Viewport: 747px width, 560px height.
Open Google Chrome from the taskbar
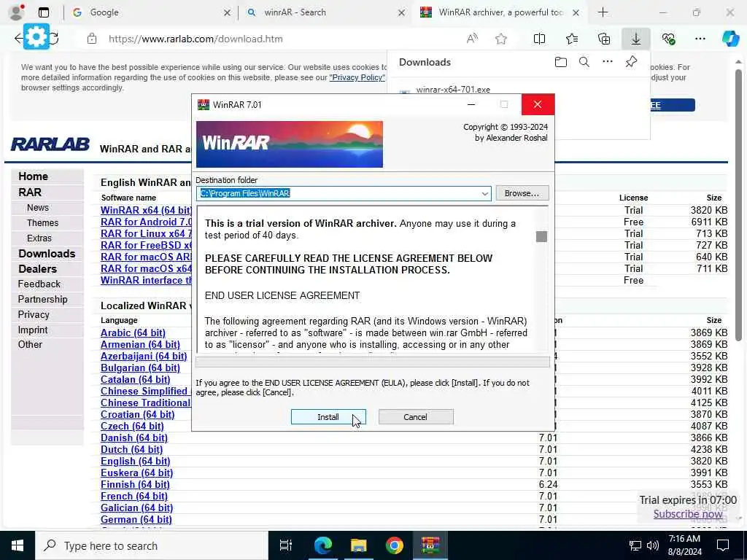pyautogui.click(x=395, y=545)
